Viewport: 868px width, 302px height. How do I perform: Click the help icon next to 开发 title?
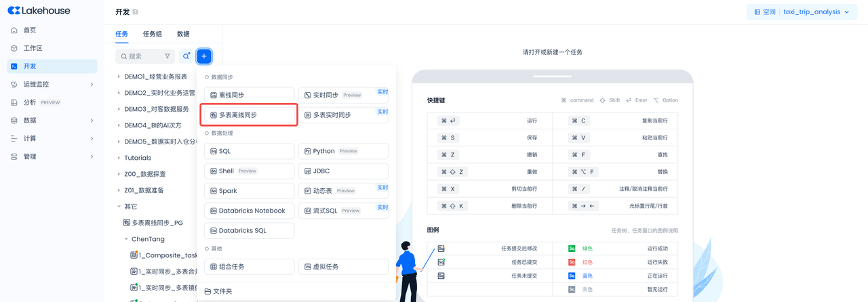coord(136,12)
